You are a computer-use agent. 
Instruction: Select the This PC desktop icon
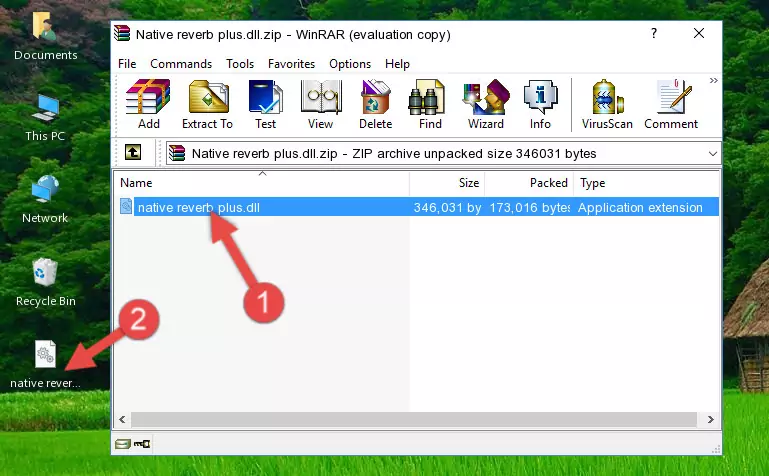45,118
